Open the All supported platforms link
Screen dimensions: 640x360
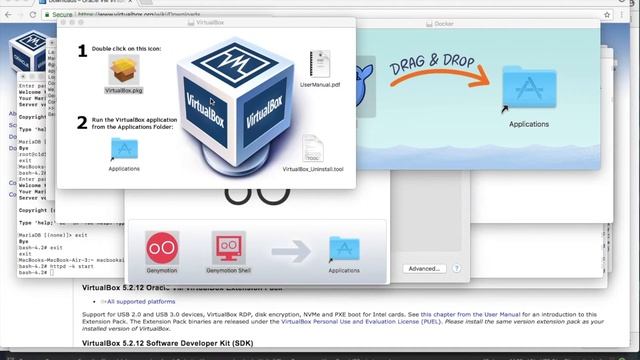click(x=141, y=302)
